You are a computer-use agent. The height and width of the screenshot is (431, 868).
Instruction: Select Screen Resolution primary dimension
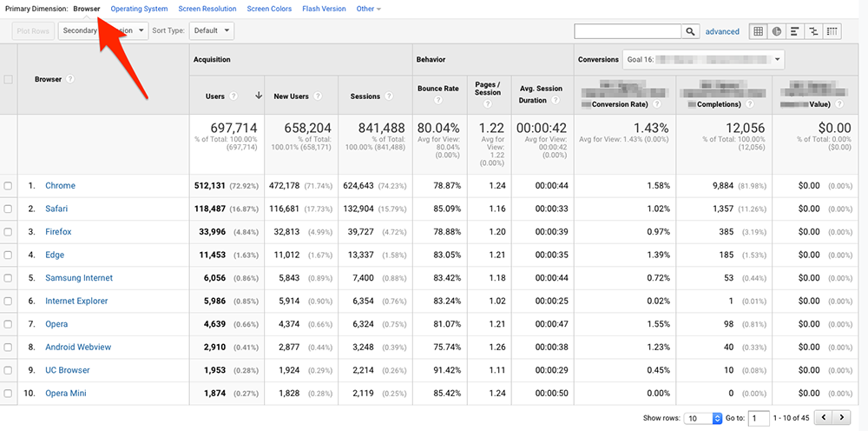coord(207,9)
